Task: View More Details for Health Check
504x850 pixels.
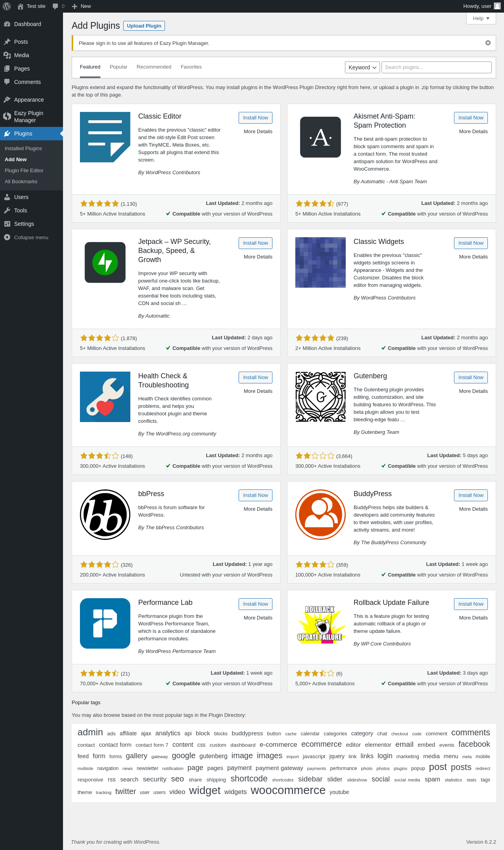Action: pos(258,391)
